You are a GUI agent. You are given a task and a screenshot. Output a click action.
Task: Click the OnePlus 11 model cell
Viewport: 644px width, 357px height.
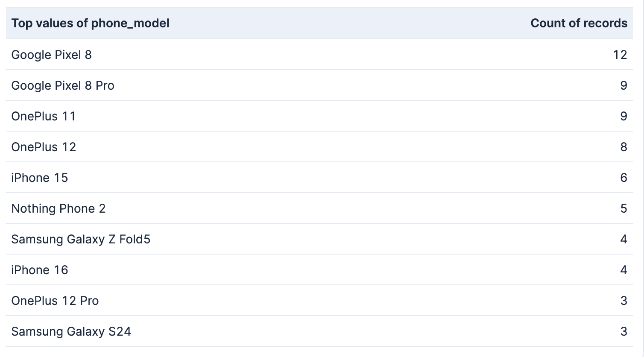[44, 116]
